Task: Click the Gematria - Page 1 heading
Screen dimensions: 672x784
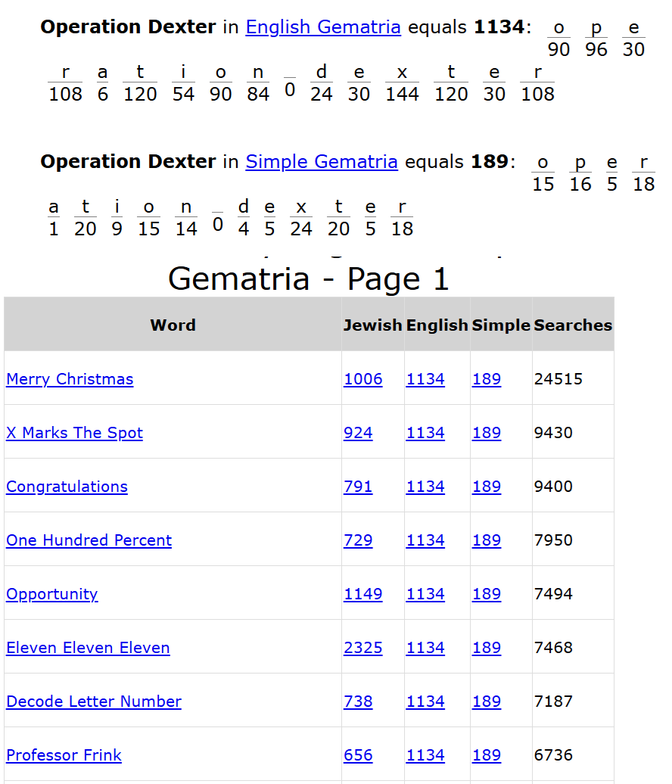Action: point(309,279)
